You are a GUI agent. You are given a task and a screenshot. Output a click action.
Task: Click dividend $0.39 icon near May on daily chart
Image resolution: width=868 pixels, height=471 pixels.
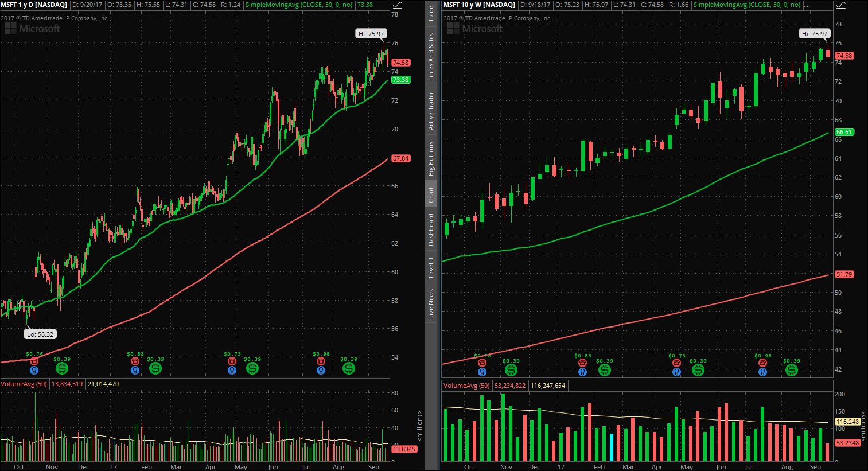(x=252, y=368)
